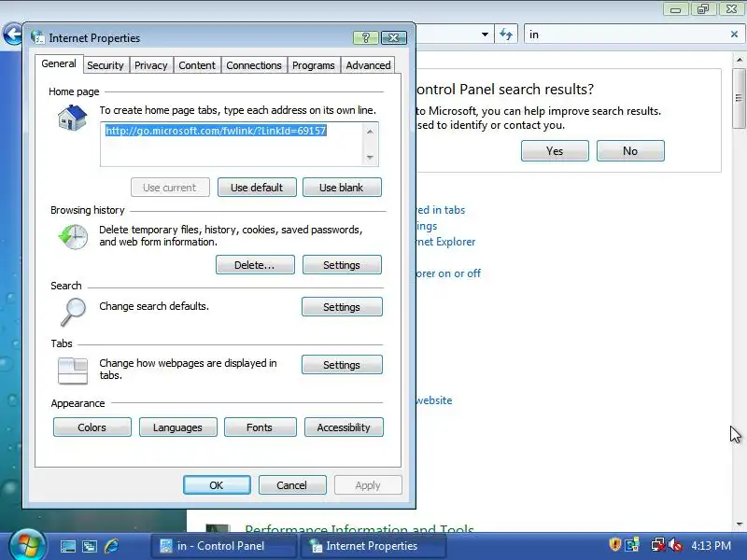747x560 pixels.
Task: Click the Browsing history clock icon
Action: coord(73,237)
